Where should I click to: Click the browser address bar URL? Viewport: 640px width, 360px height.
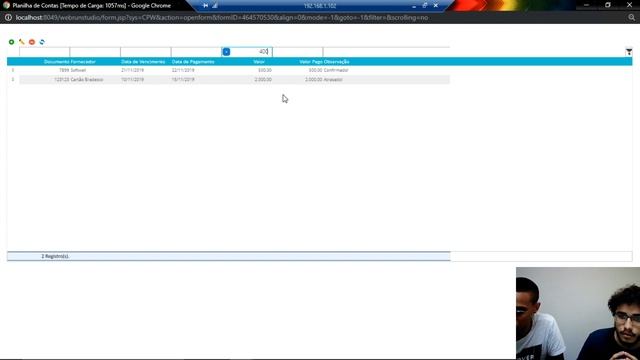222,18
